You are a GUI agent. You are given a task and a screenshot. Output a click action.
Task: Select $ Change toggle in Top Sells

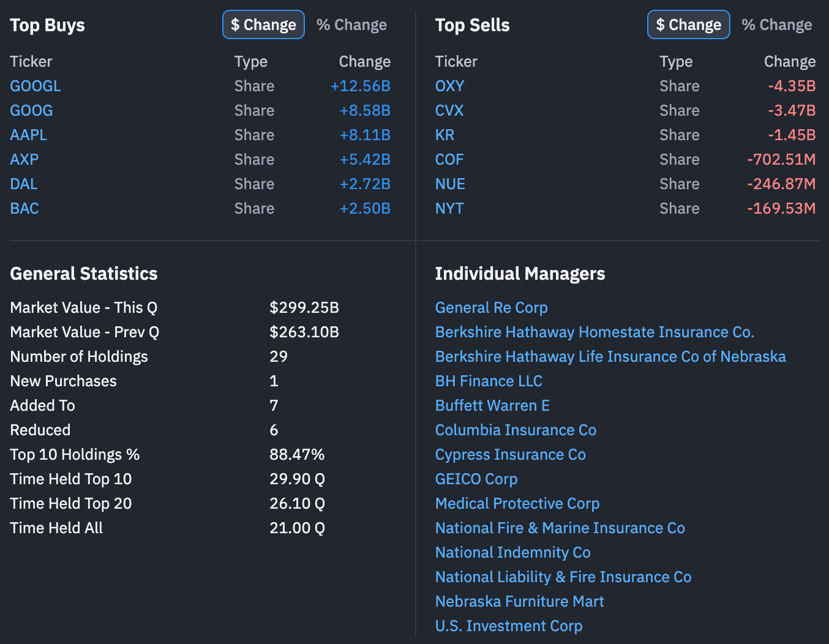pos(689,24)
